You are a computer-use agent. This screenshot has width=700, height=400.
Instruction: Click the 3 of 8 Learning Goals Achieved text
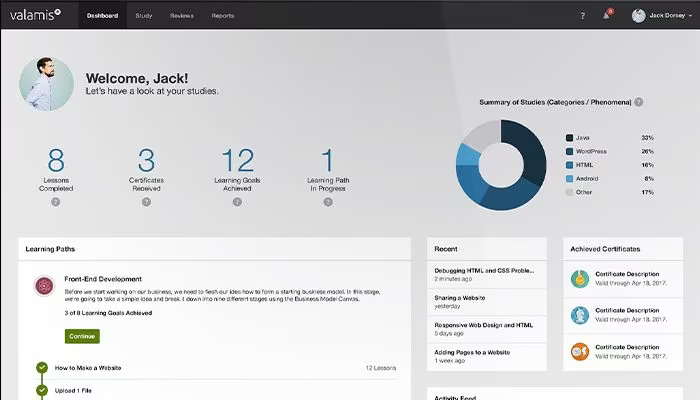tap(108, 313)
